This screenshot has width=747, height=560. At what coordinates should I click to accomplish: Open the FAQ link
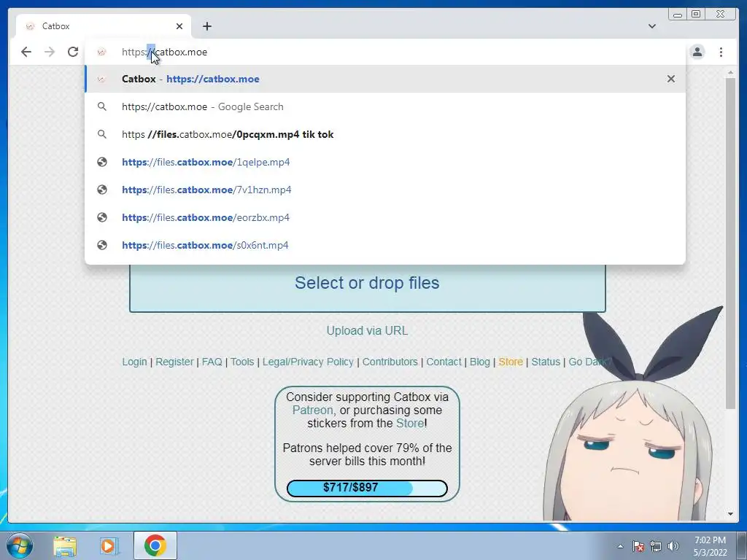212,362
